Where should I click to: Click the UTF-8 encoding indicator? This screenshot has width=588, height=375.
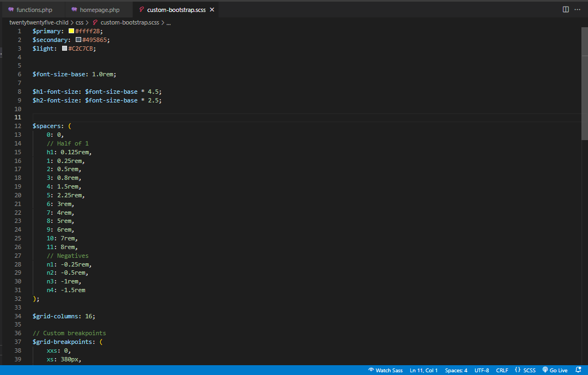[x=482, y=370]
